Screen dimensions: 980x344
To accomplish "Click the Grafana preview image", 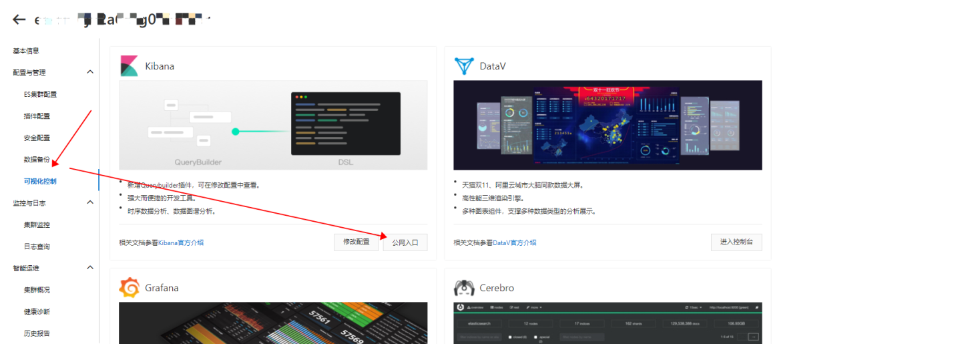I will coord(273,323).
